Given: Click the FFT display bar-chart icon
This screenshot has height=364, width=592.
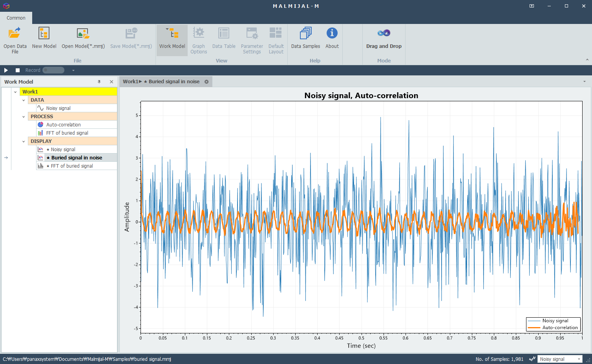Looking at the screenshot, I should 40,166.
